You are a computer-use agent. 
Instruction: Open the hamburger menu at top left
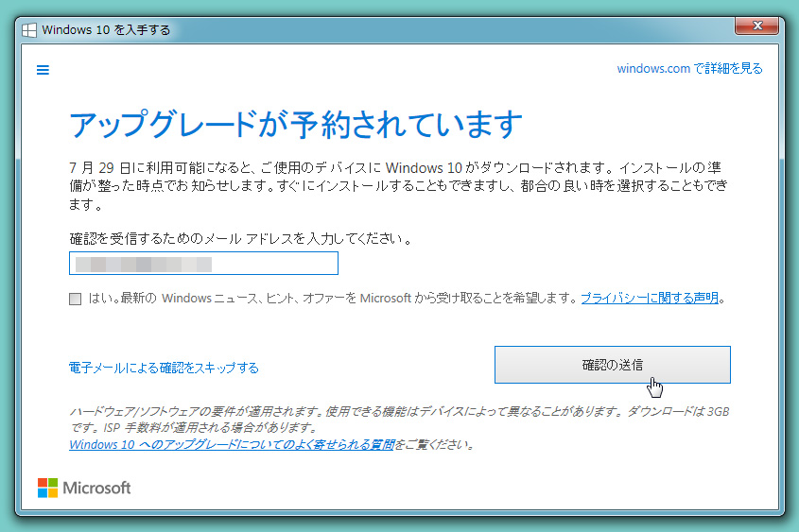43,70
